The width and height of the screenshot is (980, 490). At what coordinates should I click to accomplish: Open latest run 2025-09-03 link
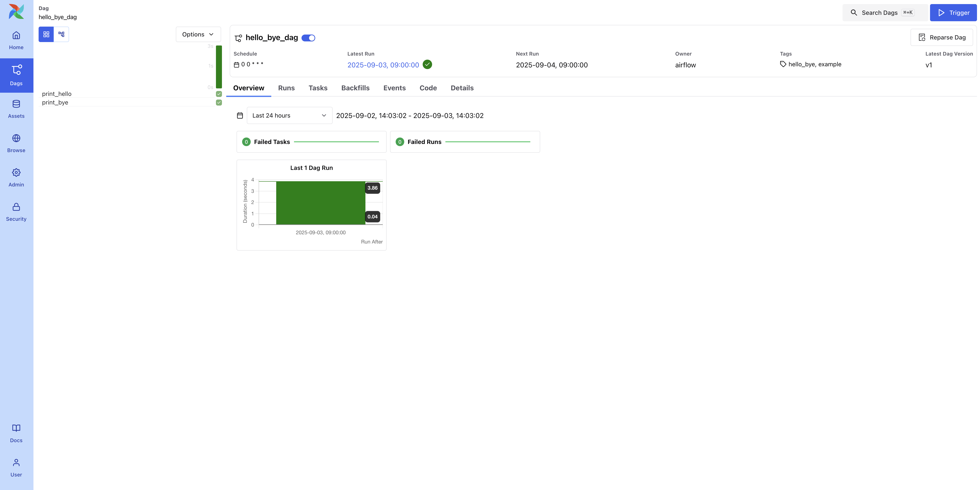(383, 65)
